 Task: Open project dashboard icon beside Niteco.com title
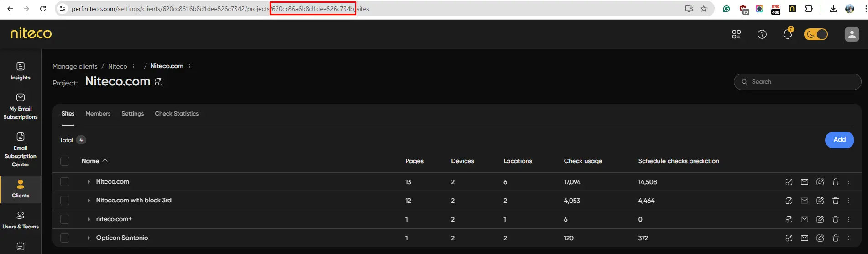pyautogui.click(x=159, y=82)
